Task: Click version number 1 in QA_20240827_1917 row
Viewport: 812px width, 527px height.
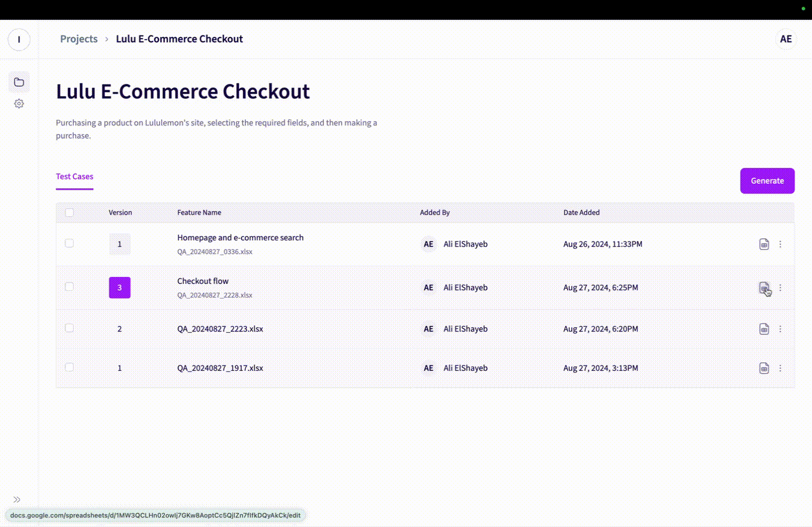Action: (120, 368)
